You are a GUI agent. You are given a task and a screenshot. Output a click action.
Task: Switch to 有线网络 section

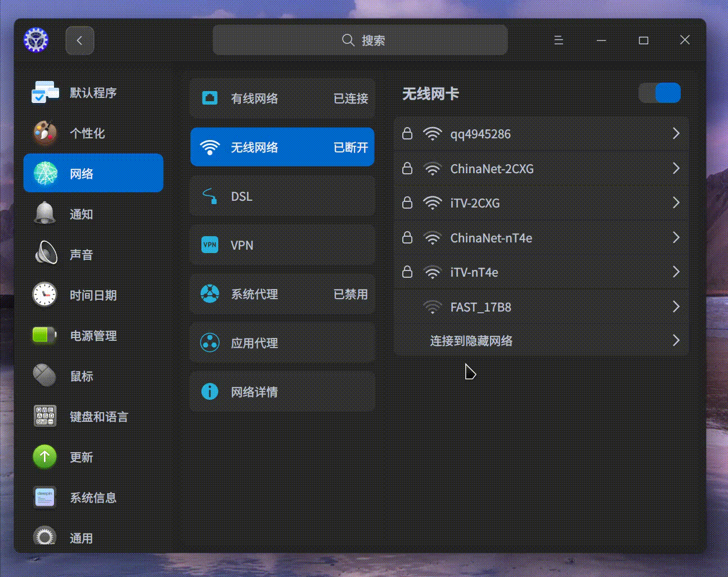point(282,98)
